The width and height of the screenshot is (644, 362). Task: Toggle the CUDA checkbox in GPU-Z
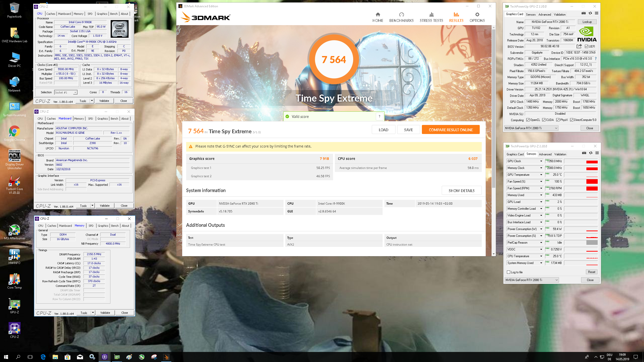click(x=544, y=120)
